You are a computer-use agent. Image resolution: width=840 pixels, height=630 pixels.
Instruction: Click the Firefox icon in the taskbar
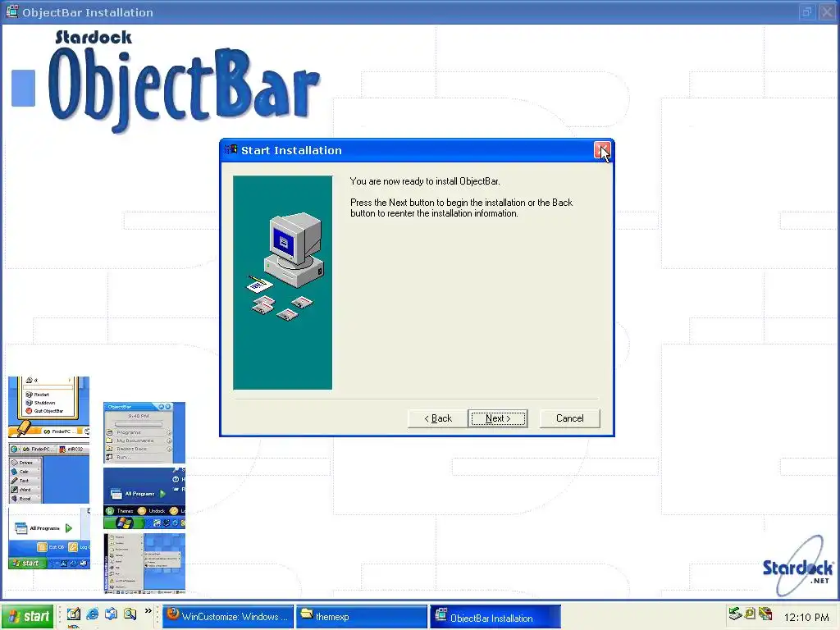click(172, 614)
